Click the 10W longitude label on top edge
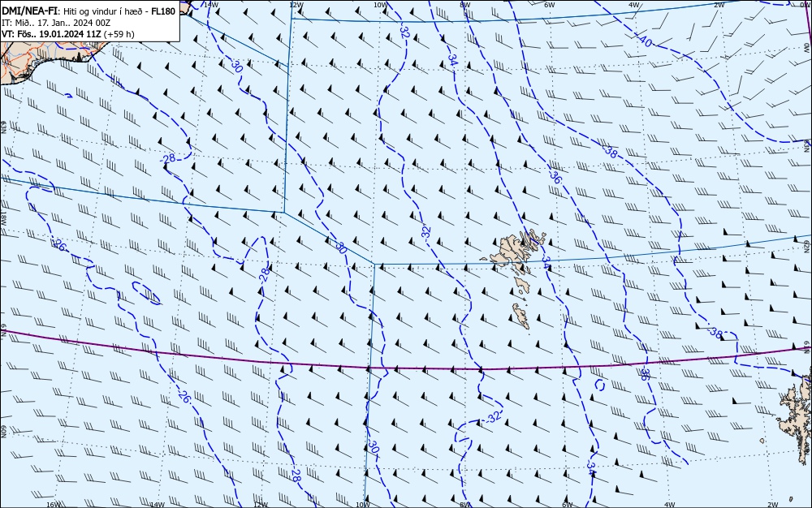Viewport: 812px width, 508px height. pyautogui.click(x=379, y=5)
